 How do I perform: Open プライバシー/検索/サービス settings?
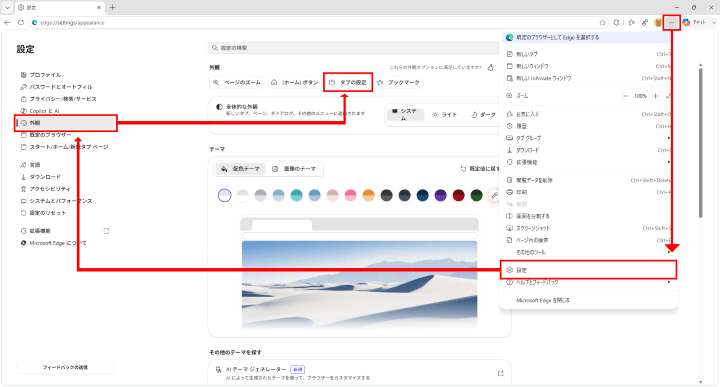(x=66, y=99)
